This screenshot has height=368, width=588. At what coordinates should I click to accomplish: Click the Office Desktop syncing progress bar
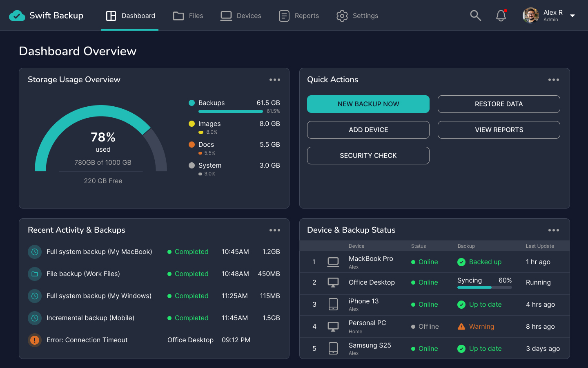485,287
